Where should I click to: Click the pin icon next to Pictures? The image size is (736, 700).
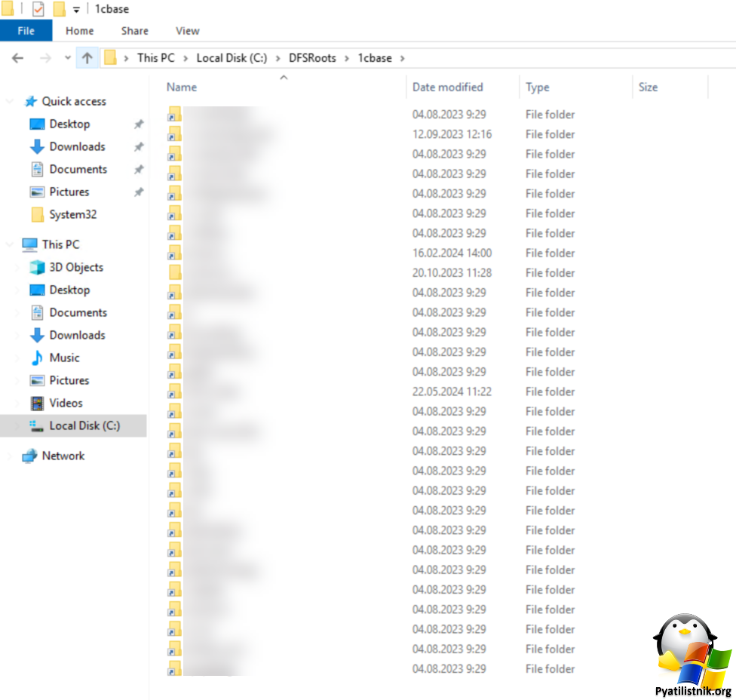pyautogui.click(x=139, y=192)
